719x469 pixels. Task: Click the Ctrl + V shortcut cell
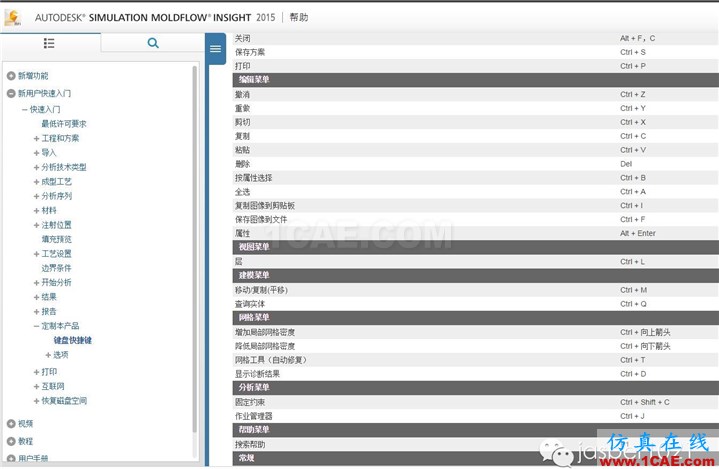pos(633,150)
